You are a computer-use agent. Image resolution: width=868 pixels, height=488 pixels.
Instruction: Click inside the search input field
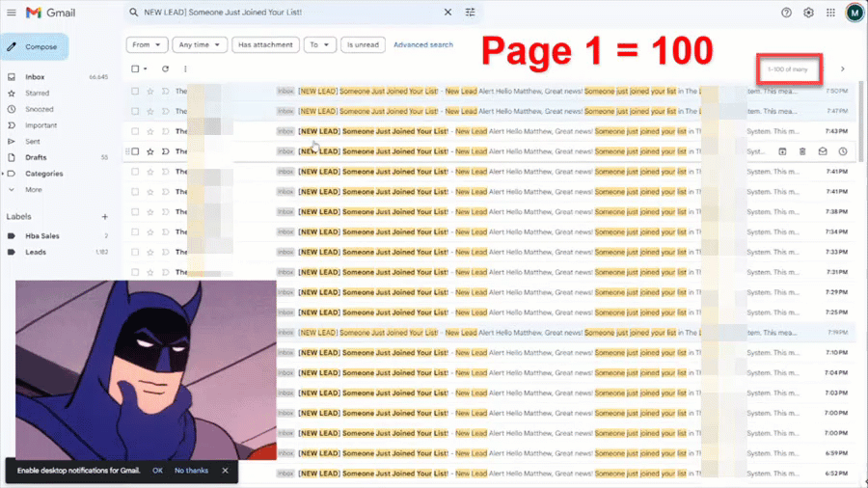[x=290, y=13]
